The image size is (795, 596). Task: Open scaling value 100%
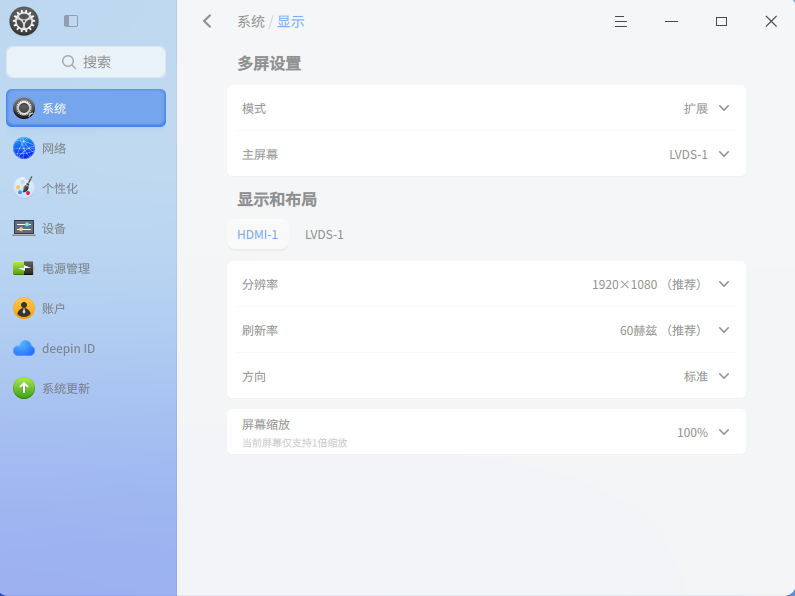coord(693,432)
